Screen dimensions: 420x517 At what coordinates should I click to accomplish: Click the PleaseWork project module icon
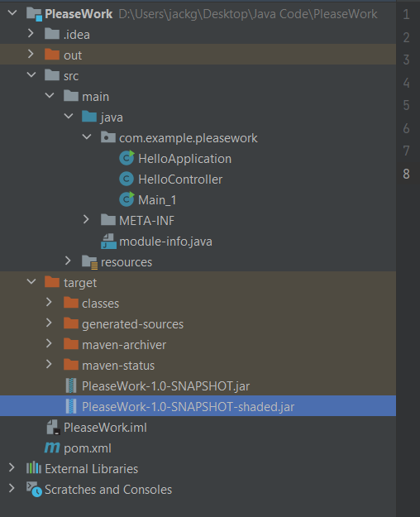[34, 14]
